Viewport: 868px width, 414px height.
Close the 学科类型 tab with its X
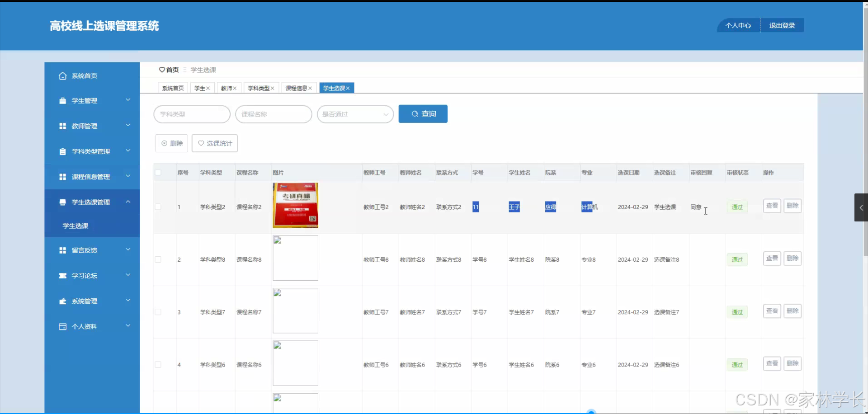[x=273, y=88]
